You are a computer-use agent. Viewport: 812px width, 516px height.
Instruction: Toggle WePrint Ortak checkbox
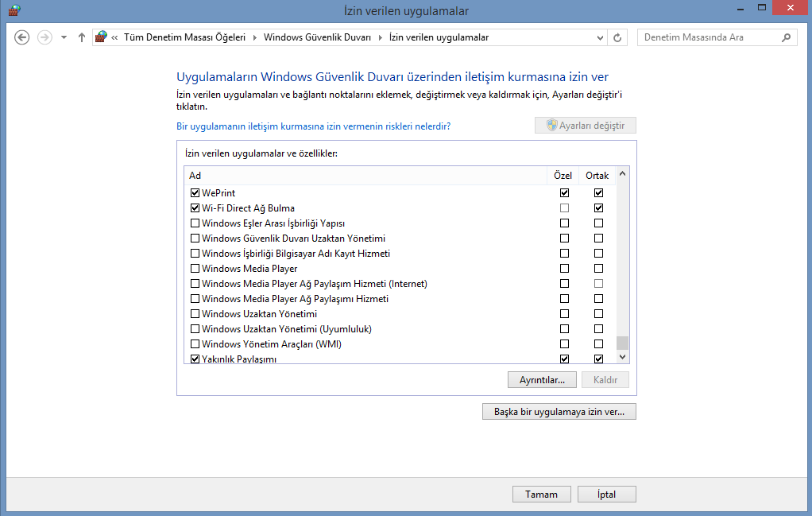tap(598, 192)
